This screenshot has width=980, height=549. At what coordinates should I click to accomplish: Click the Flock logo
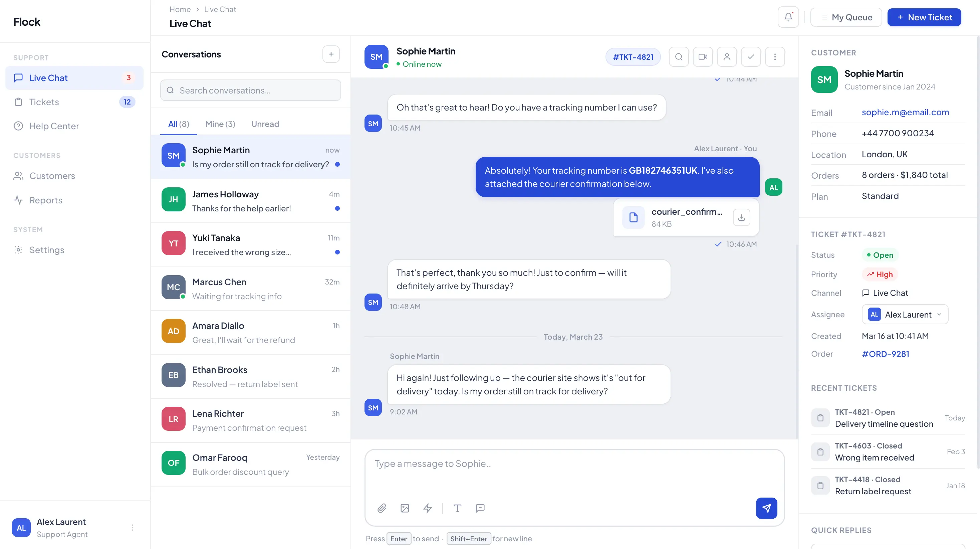(27, 22)
